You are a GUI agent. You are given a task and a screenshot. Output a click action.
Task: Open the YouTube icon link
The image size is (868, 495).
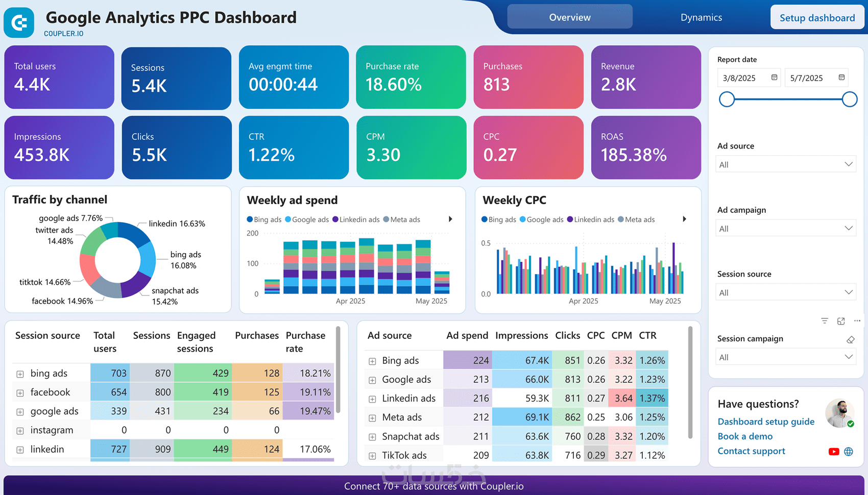[x=834, y=452]
